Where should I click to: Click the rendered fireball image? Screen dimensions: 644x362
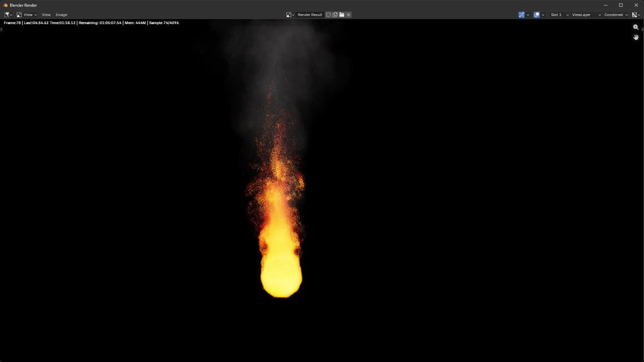point(281,276)
